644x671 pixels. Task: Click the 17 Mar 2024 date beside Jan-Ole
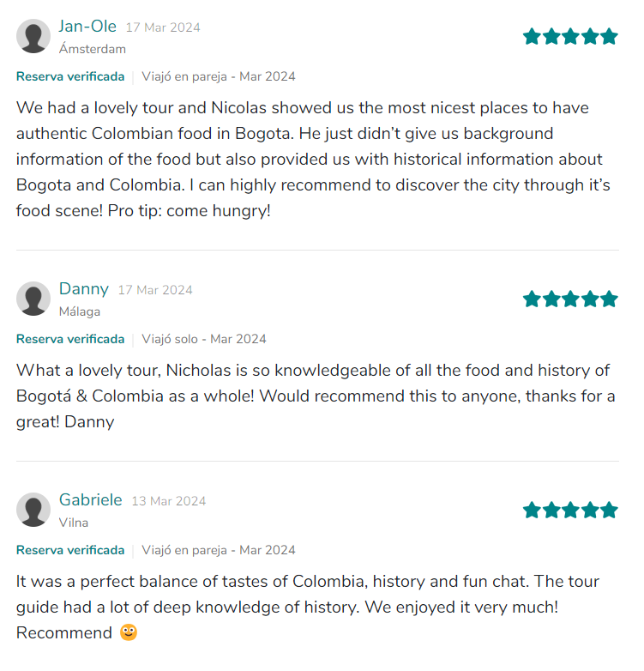point(163,27)
